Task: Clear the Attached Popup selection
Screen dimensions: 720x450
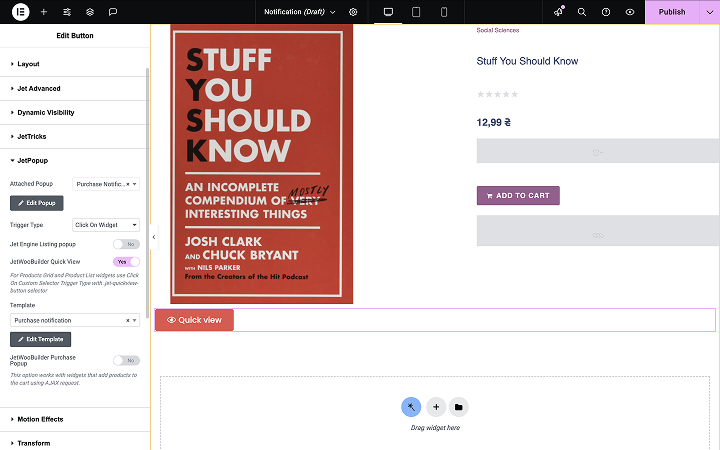Action: 128,184
